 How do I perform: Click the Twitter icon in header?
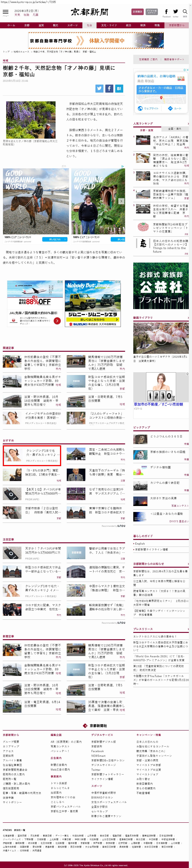(175, 12)
